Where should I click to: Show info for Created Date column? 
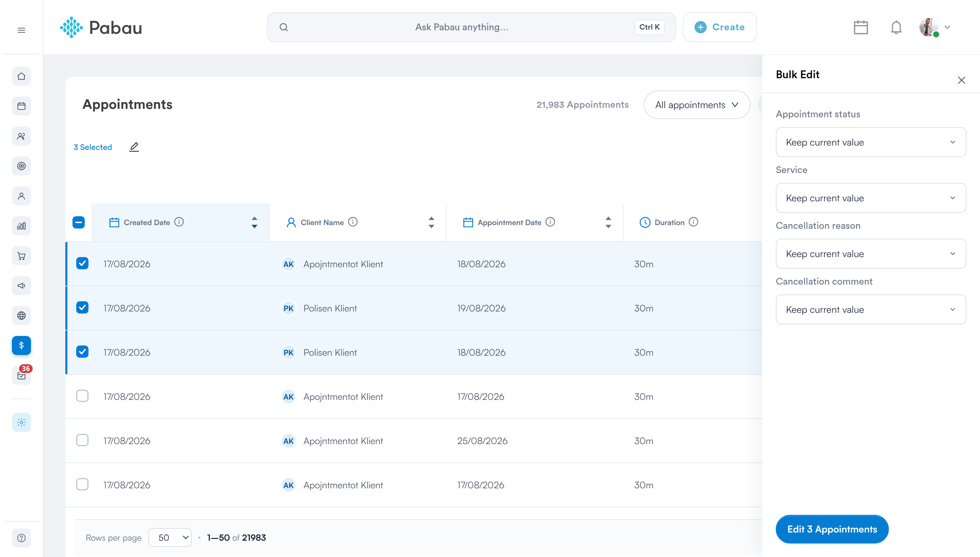179,222
